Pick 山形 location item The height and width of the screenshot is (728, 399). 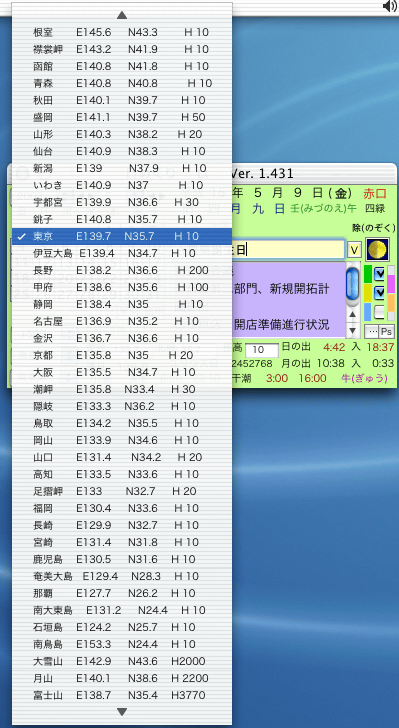[122, 134]
